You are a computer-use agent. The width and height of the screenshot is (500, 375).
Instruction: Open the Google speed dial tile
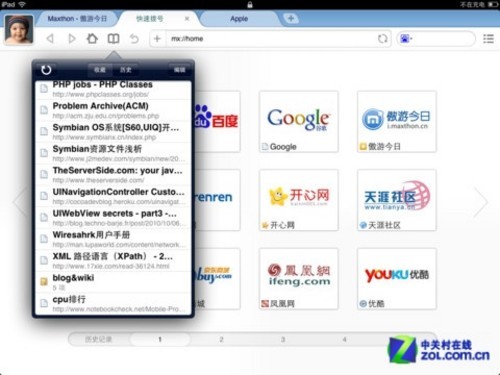(299, 121)
